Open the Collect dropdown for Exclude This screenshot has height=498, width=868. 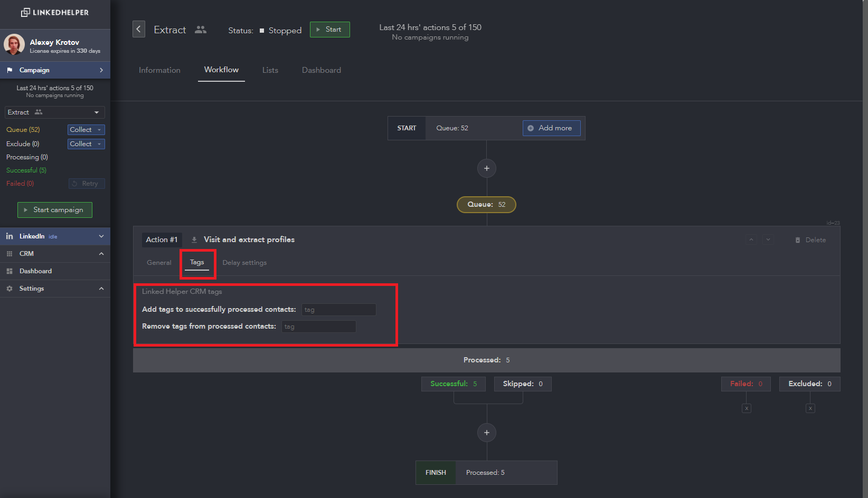[x=86, y=144]
